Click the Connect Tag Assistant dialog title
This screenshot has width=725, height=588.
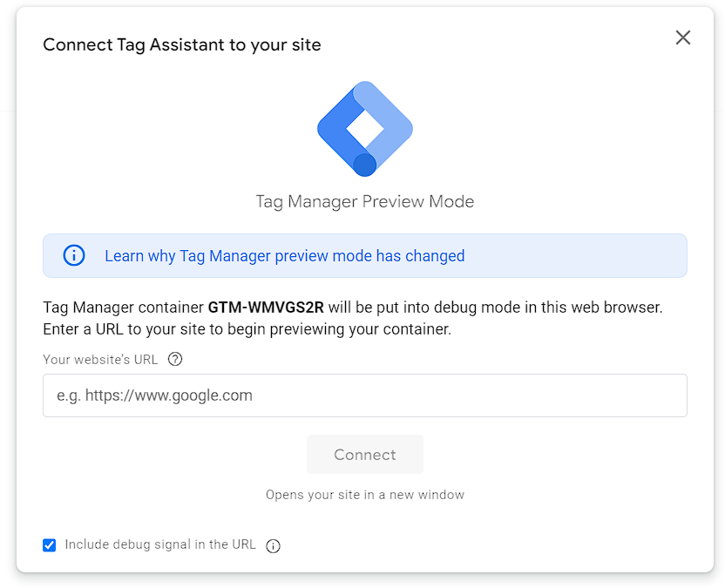pyautogui.click(x=182, y=44)
